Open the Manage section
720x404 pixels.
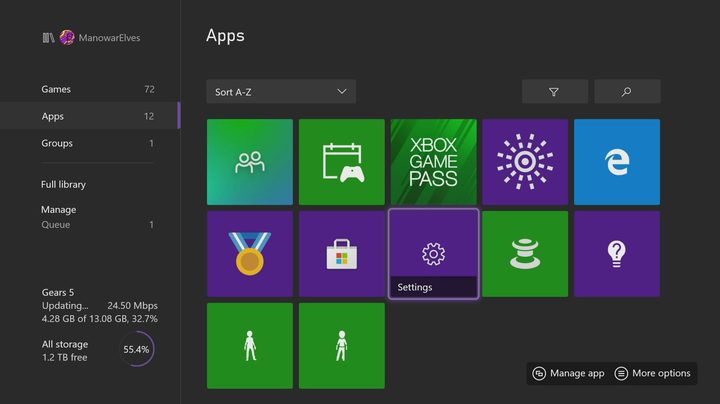pyautogui.click(x=59, y=210)
